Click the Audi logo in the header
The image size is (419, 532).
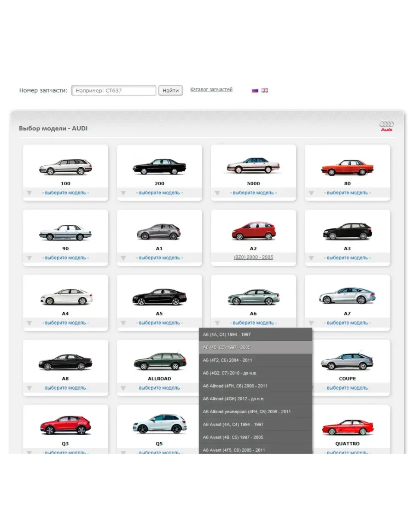[x=386, y=126]
